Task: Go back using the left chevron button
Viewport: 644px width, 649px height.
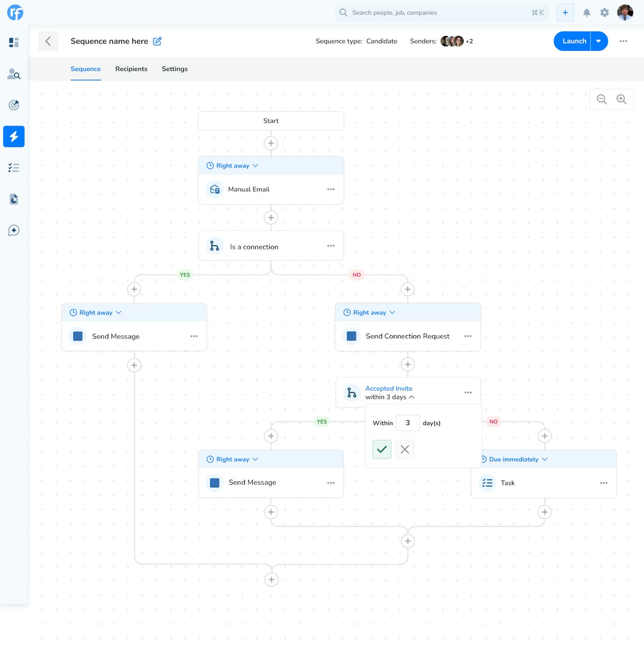Action: [x=48, y=41]
